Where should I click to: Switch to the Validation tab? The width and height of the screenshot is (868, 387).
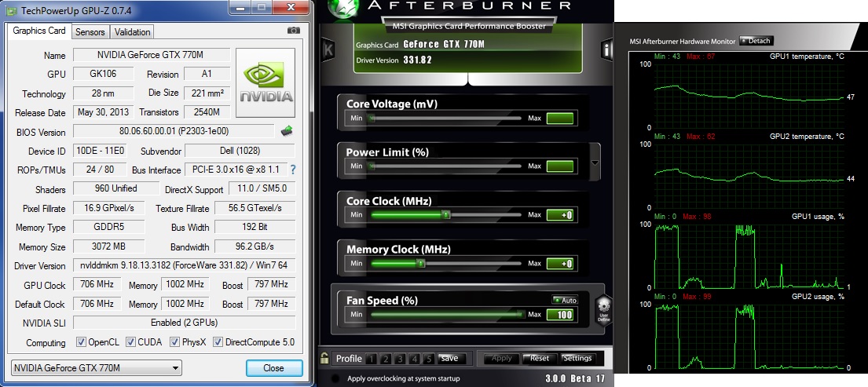[132, 32]
